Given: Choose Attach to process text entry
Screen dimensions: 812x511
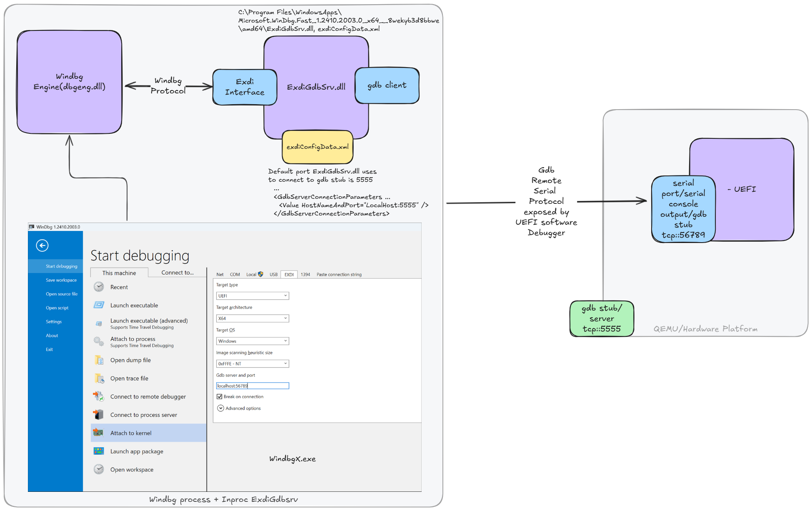Looking at the screenshot, I should [x=133, y=339].
